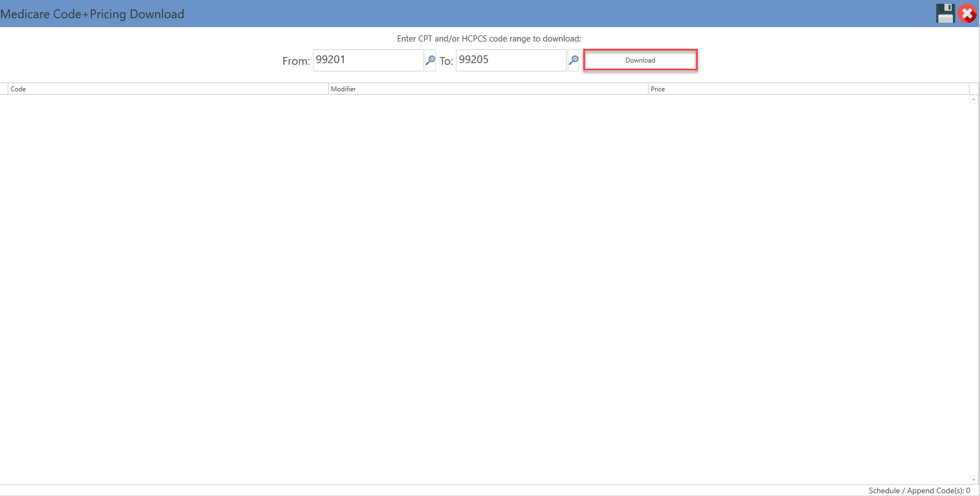The height and width of the screenshot is (496, 980).
Task: Sort by the Code column header
Action: tap(168, 89)
